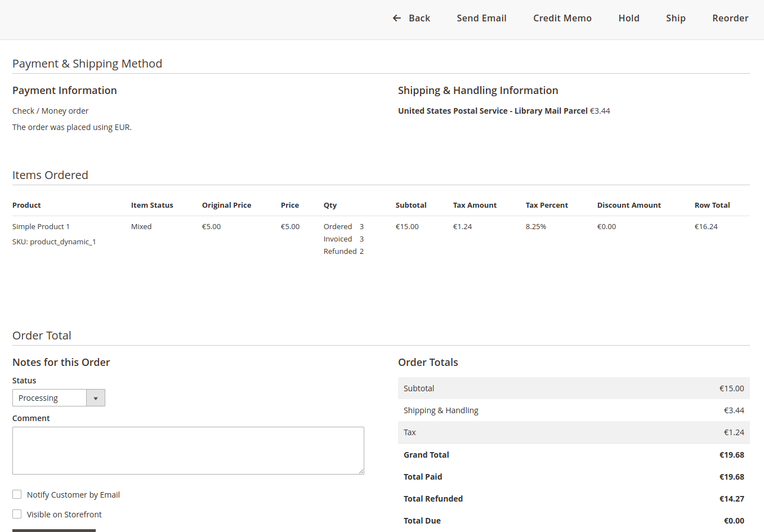Open the Simple Product 1 link
Image resolution: width=764 pixels, height=532 pixels.
tap(41, 226)
